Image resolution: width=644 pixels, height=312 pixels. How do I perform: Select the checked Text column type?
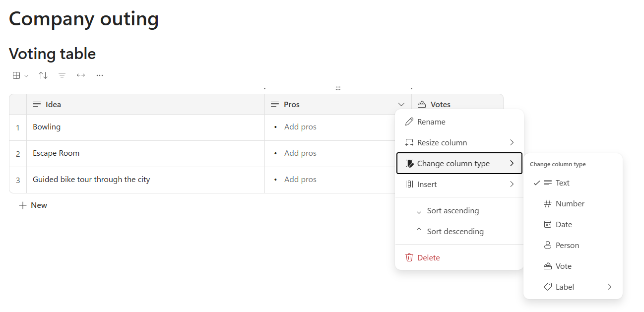562,183
